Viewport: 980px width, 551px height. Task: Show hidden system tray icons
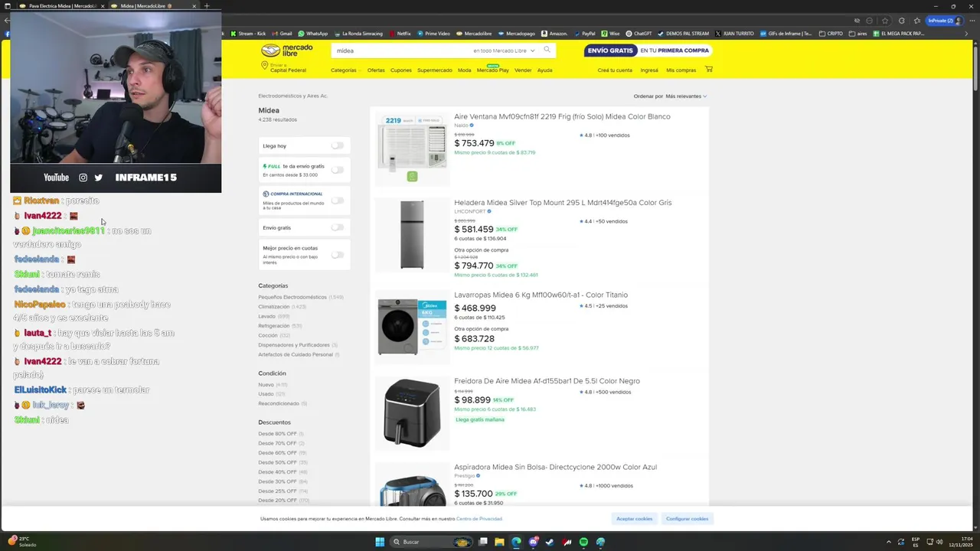[889, 542]
